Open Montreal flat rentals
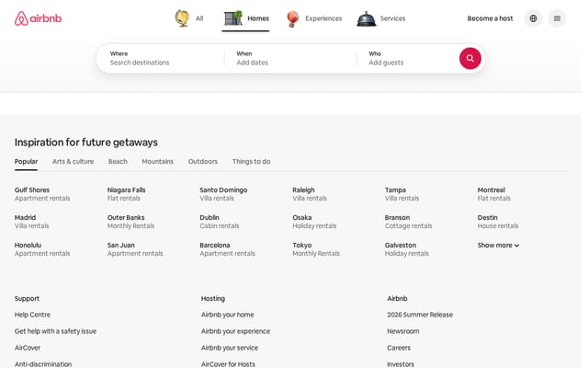The image size is (588, 368). click(494, 194)
